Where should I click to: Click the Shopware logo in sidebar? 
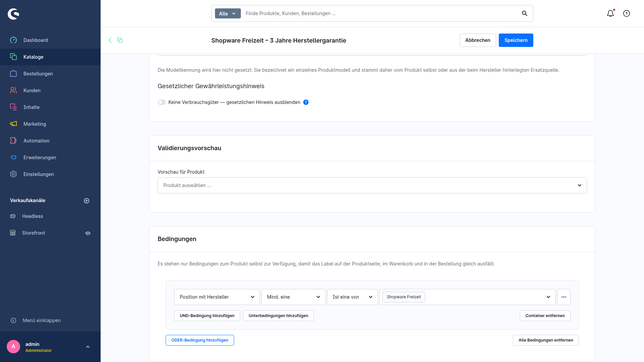click(x=13, y=14)
